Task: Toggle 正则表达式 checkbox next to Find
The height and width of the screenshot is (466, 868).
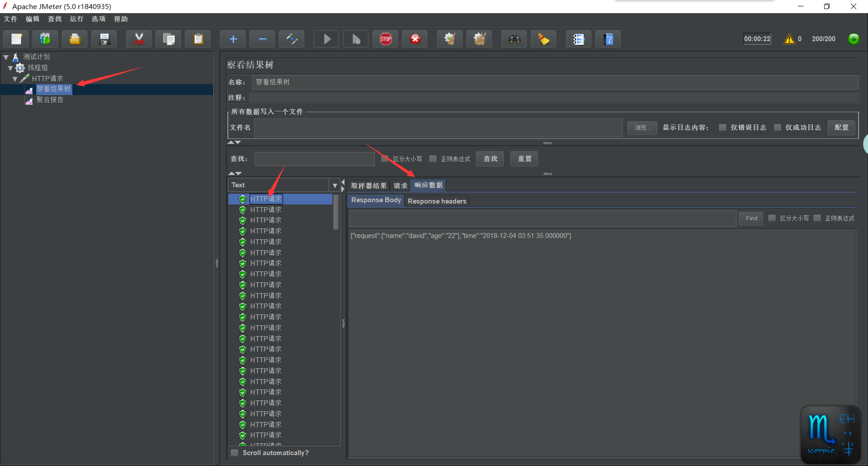Action: coord(817,218)
